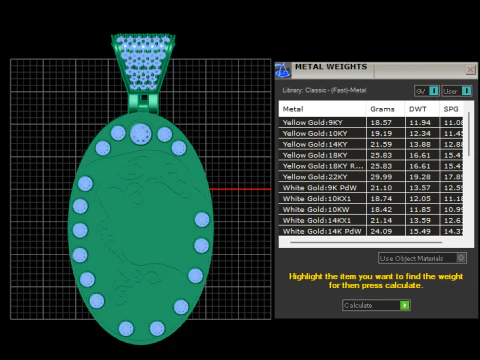The image size is (480, 360).
Task: Select the White Gold:14KX1 row
Action: pyautogui.click(x=371, y=220)
